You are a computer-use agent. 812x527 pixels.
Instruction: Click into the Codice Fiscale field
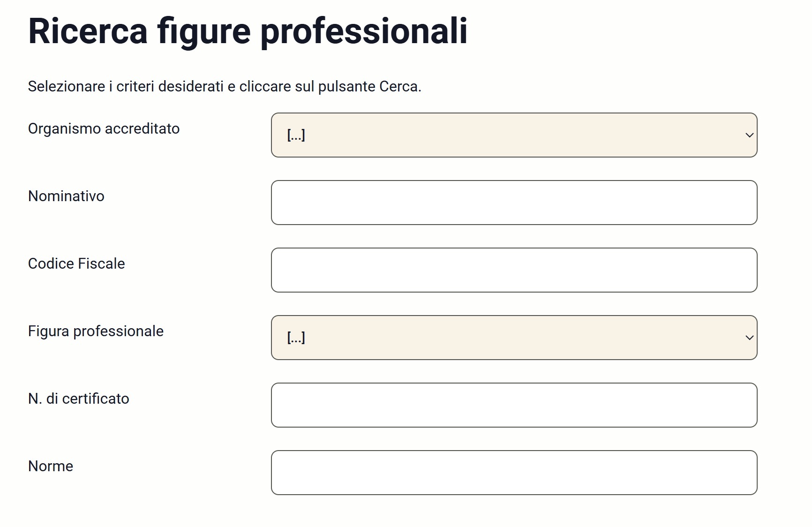[514, 270]
